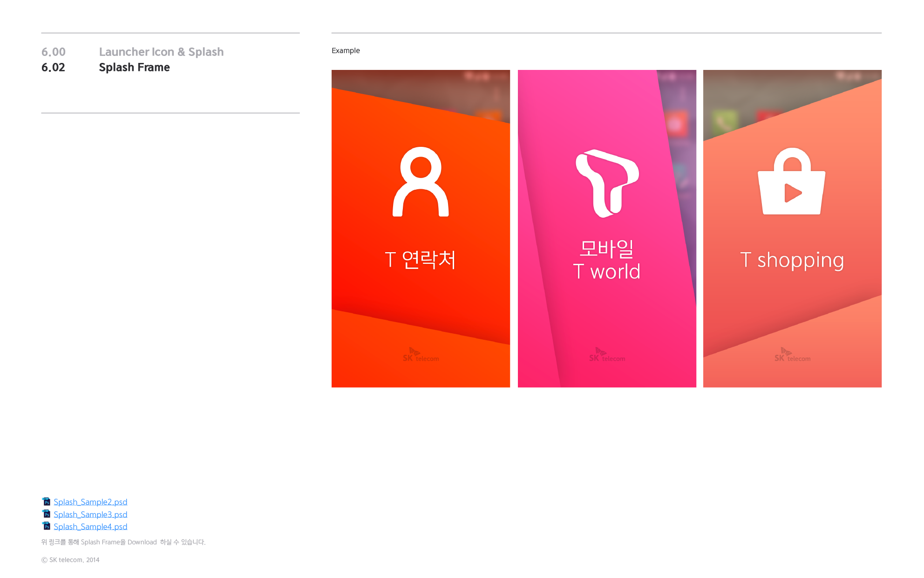Open the Splash_Sample4.psd link
This screenshot has height=578, width=924.
click(x=90, y=527)
